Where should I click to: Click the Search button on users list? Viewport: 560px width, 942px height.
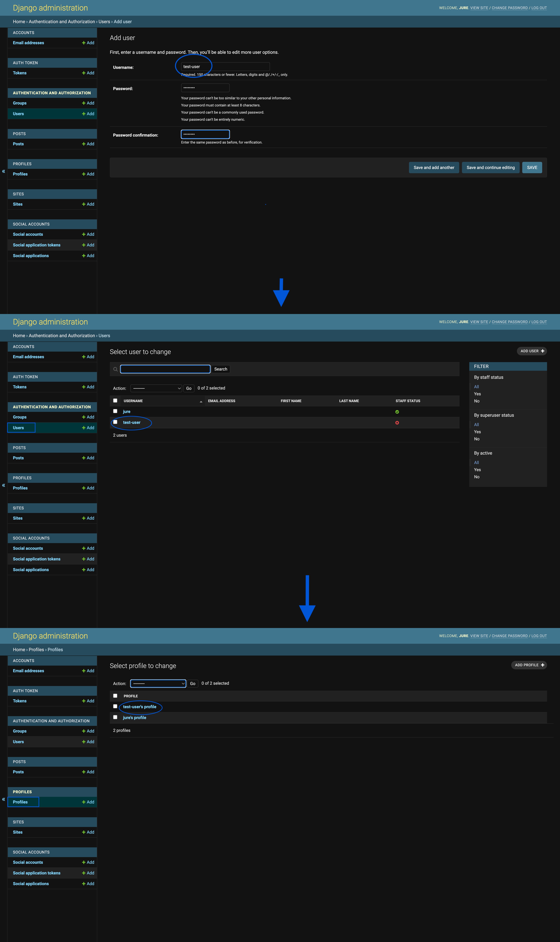pyautogui.click(x=221, y=369)
